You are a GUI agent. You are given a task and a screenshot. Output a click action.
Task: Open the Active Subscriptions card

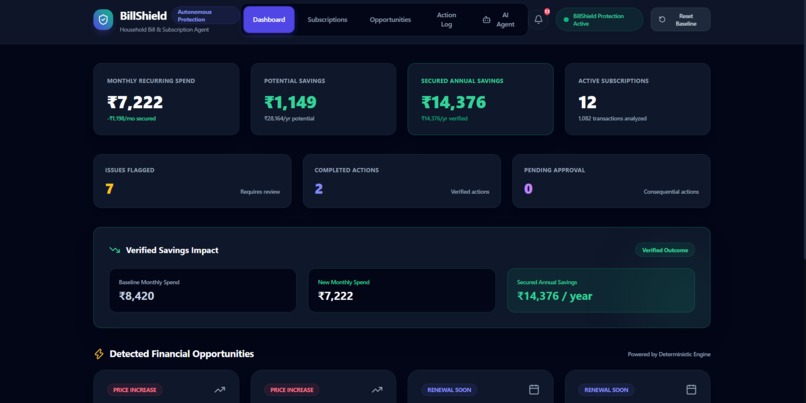coord(637,99)
